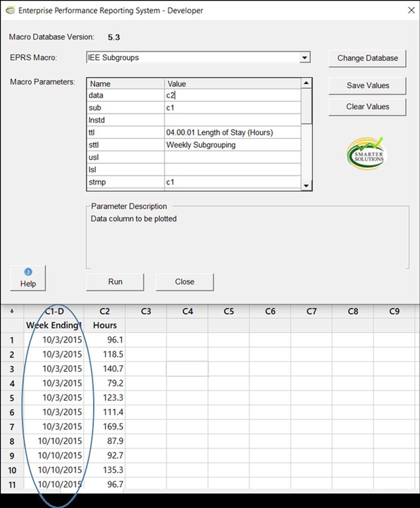Screen dimensions: 420x508
Task: Edit the data parameter value field
Action: (232, 96)
